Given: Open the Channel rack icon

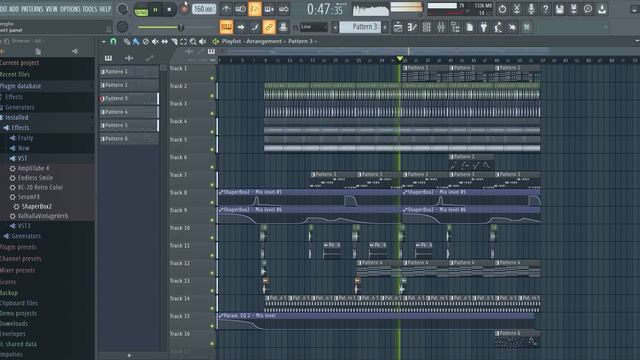Looking at the screenshot, I should 427,27.
